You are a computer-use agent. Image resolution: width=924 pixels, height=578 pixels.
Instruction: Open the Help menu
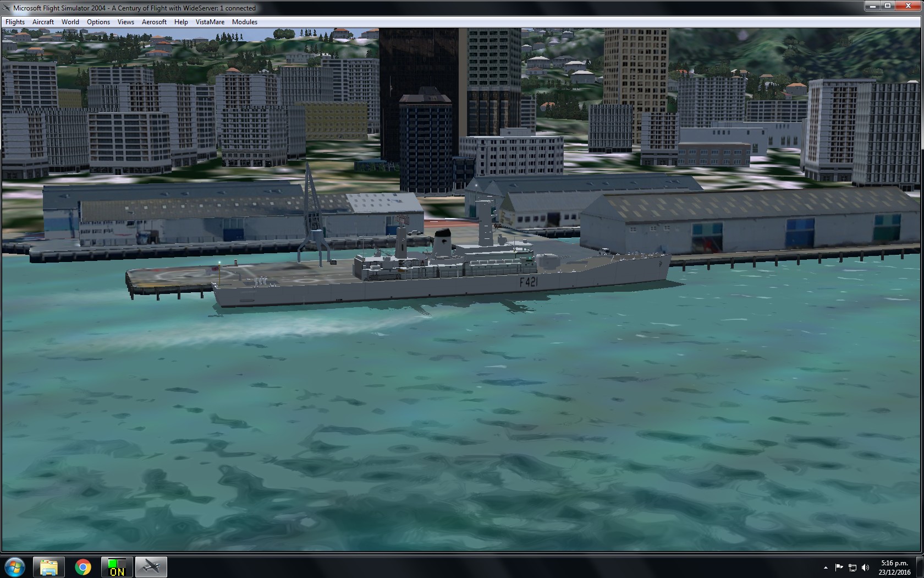click(x=181, y=22)
